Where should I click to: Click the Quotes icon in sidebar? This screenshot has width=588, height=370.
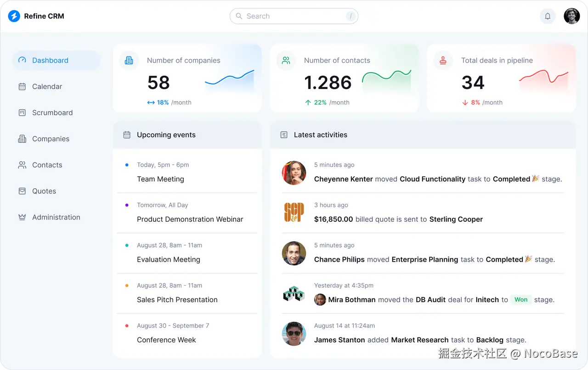click(x=22, y=191)
